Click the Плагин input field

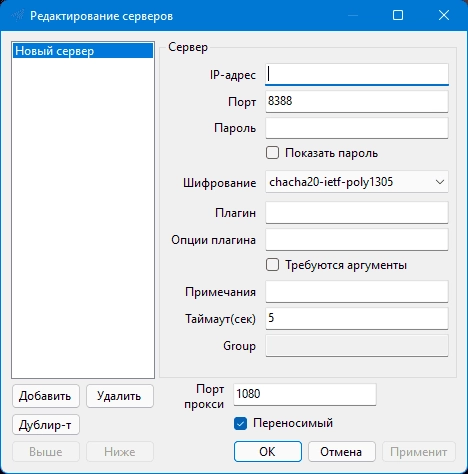click(357, 213)
